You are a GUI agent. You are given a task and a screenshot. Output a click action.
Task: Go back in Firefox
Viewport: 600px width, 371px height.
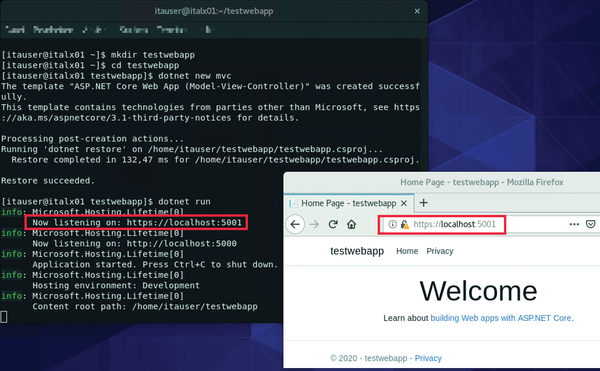coord(295,224)
